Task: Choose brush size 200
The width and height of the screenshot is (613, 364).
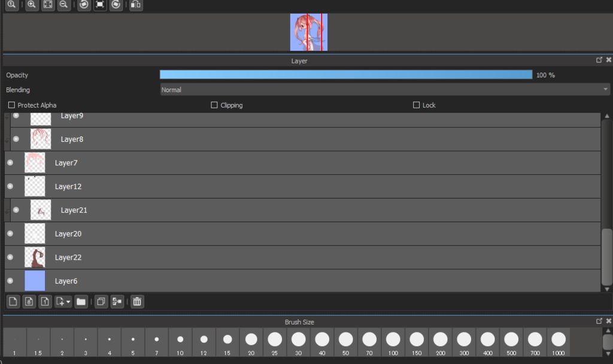Action: pyautogui.click(x=440, y=342)
